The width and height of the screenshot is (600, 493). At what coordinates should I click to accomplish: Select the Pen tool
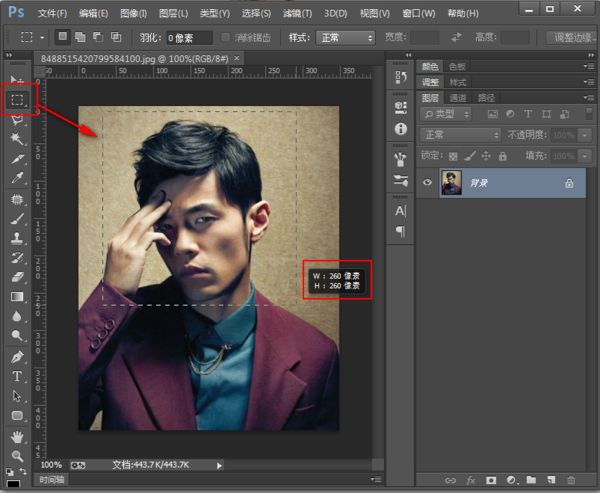point(17,357)
